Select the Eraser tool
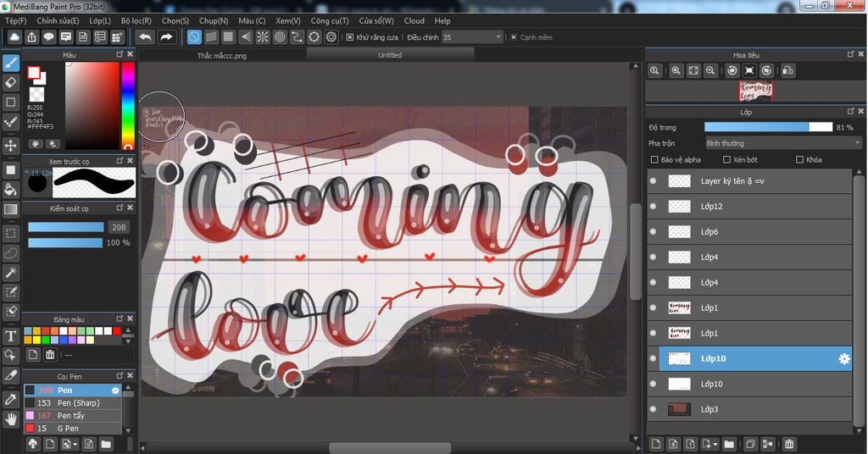The image size is (868, 454). click(11, 82)
